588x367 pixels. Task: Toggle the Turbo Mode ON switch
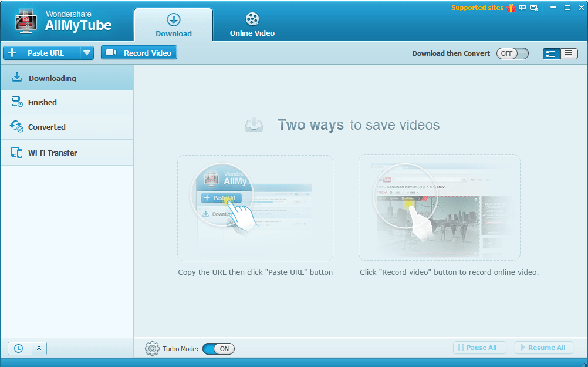click(x=218, y=349)
